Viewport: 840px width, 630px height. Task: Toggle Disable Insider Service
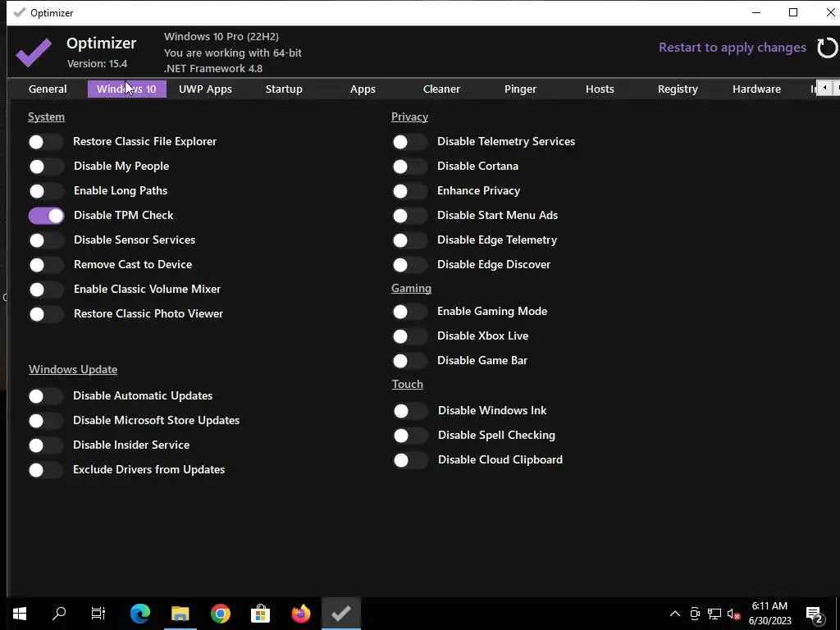coord(46,445)
